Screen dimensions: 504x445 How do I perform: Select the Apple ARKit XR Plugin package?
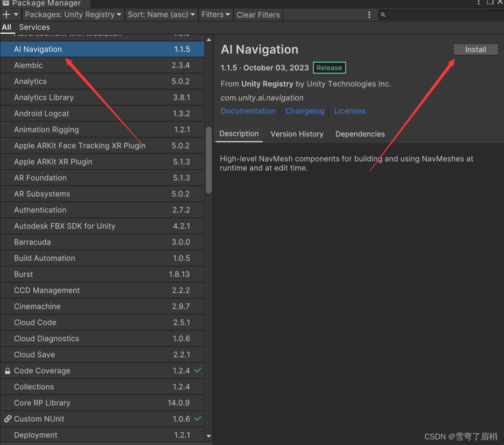[x=102, y=161]
